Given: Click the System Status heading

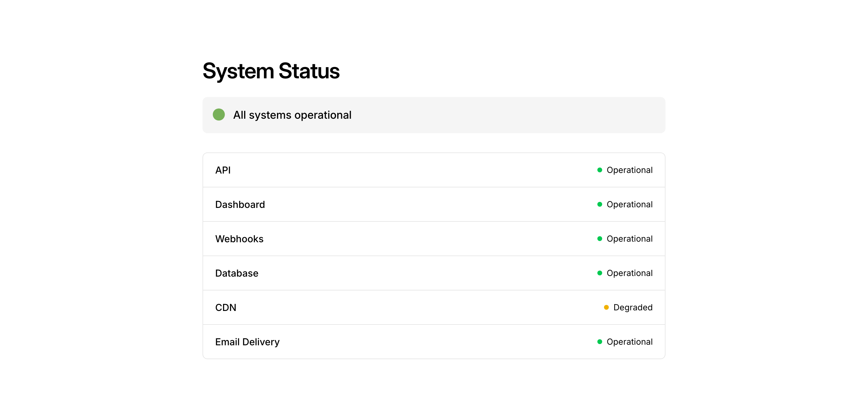Looking at the screenshot, I should click(x=271, y=71).
